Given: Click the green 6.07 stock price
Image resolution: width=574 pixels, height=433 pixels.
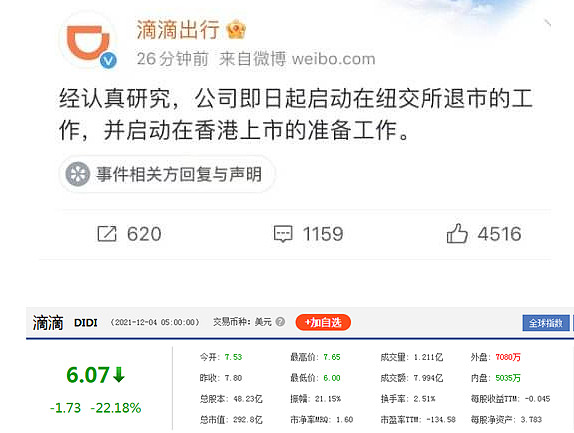Looking at the screenshot, I should pos(88,375).
